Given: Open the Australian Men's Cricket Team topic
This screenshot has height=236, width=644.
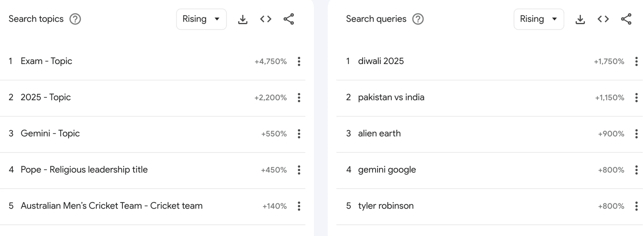Looking at the screenshot, I should pyautogui.click(x=111, y=206).
